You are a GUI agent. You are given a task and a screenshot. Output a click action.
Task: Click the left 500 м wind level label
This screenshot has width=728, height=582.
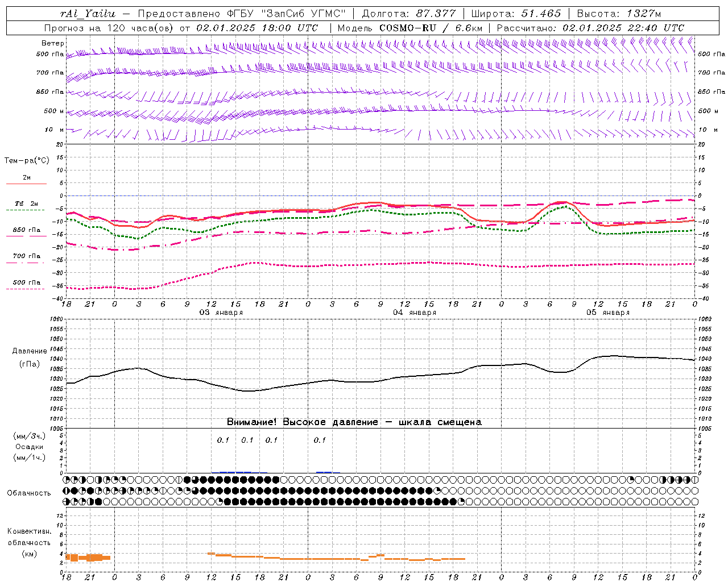pos(54,111)
